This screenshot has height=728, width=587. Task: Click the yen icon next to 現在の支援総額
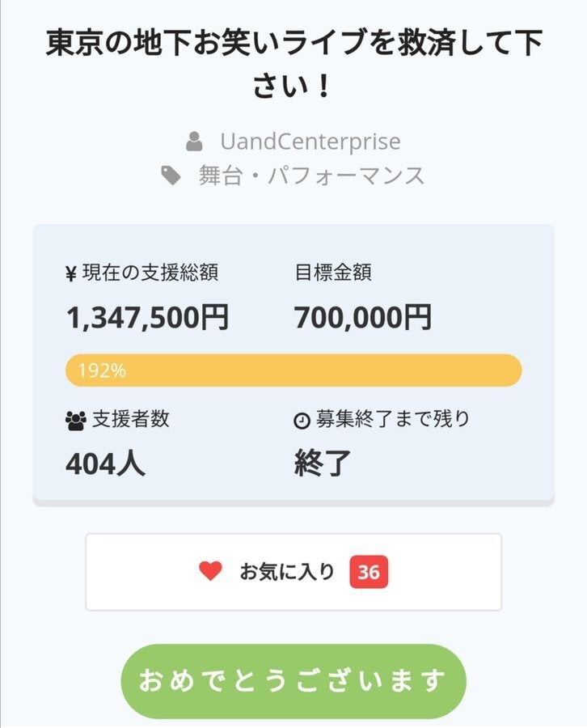click(x=71, y=274)
